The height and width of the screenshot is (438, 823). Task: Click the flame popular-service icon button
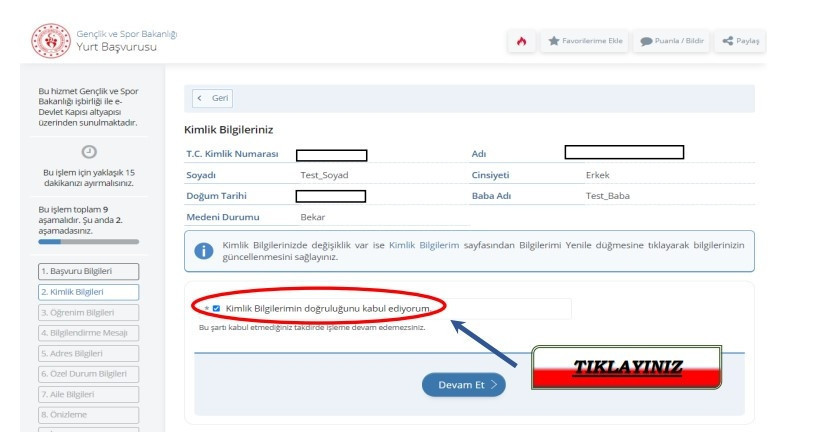pyautogui.click(x=521, y=41)
